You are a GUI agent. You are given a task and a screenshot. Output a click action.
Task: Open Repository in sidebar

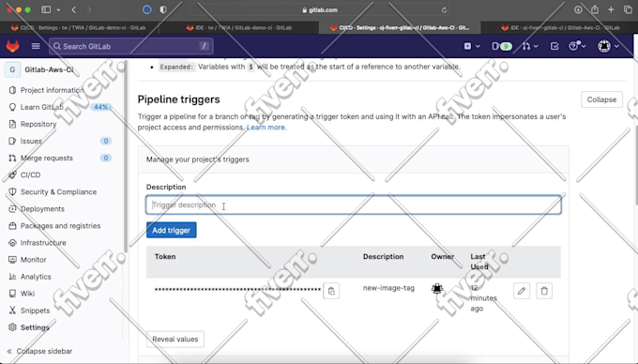tap(38, 124)
